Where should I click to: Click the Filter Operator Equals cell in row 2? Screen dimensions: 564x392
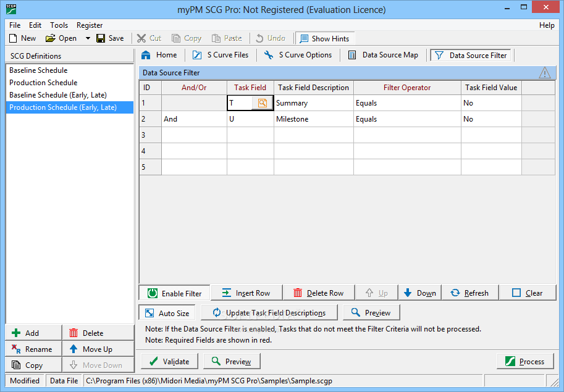(407, 119)
